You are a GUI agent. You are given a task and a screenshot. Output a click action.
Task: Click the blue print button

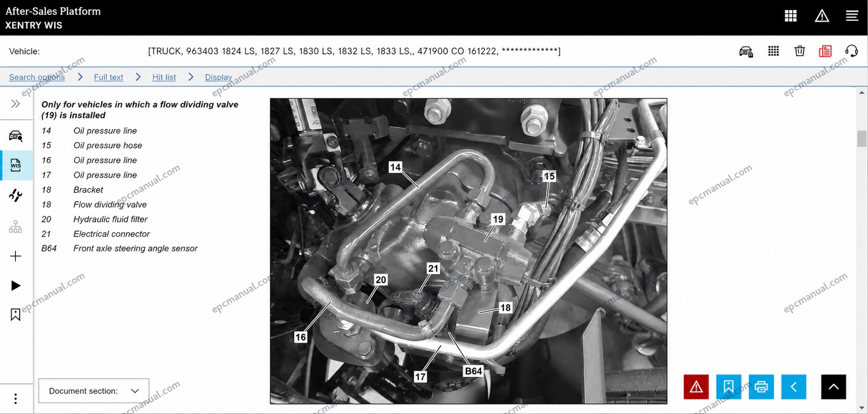coord(761,387)
